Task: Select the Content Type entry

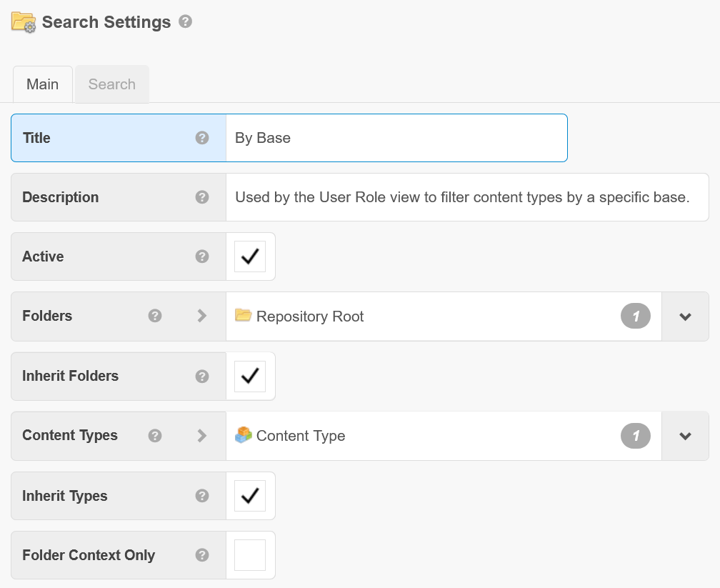Action: (290, 436)
